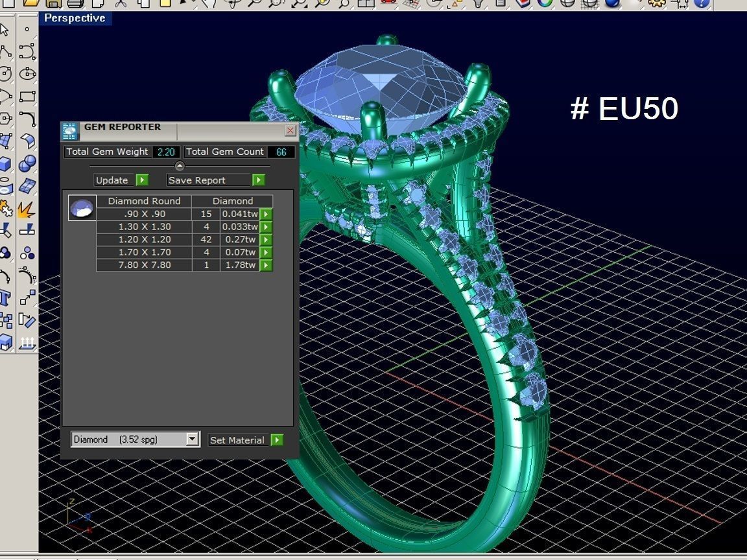The image size is (747, 560).
Task: Select the 1.20 X 1.20 size cell
Action: (x=144, y=240)
